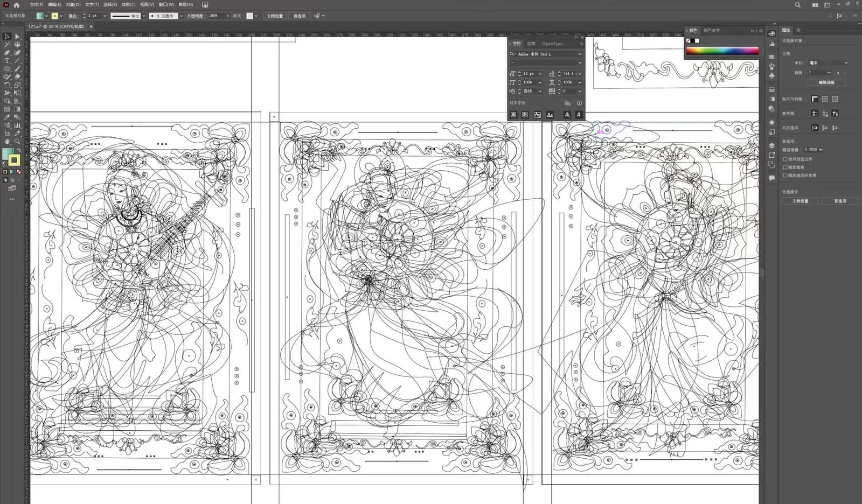The height and width of the screenshot is (504, 862).
Task: Click 文档设置 button in Properties quick actions
Action: 800,201
